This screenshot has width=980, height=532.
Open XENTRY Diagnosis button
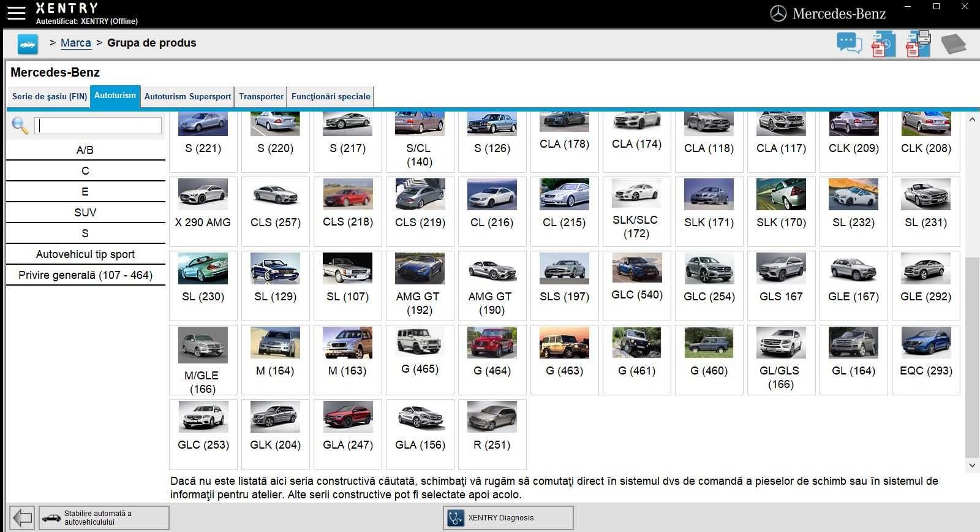click(508, 518)
